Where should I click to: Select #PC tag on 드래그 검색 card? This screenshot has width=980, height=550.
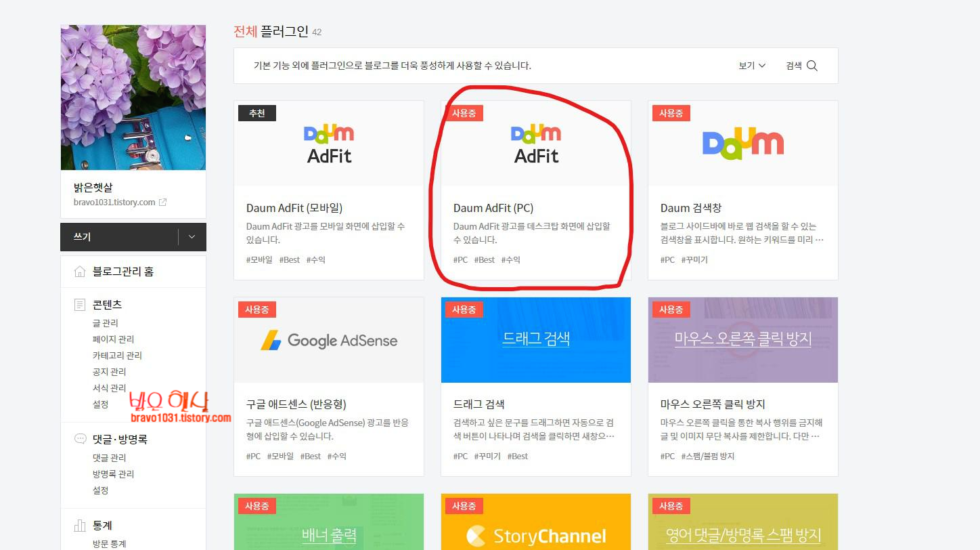tap(461, 457)
